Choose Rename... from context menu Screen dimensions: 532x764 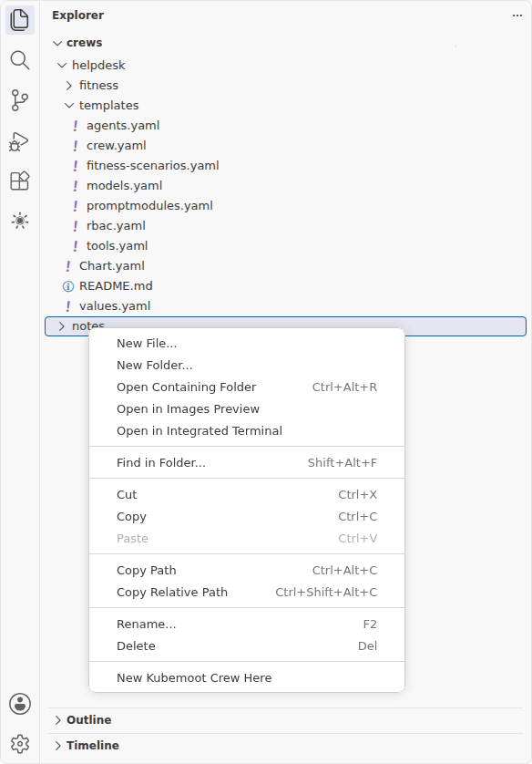tap(247, 625)
